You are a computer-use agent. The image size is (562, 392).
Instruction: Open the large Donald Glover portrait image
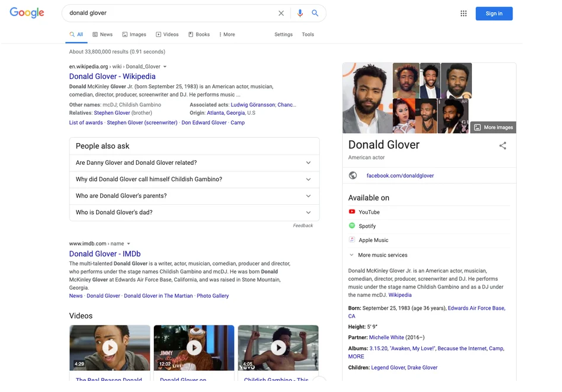pyautogui.click(x=368, y=98)
